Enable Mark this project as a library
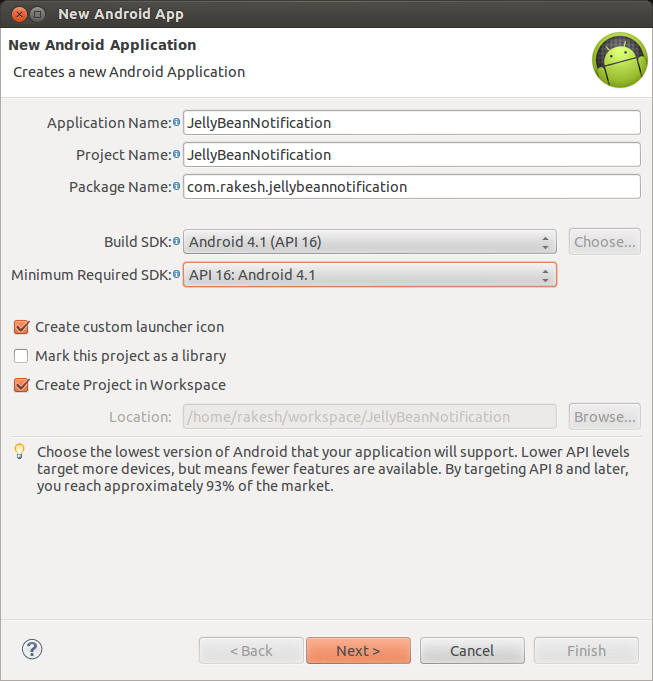 [21, 356]
